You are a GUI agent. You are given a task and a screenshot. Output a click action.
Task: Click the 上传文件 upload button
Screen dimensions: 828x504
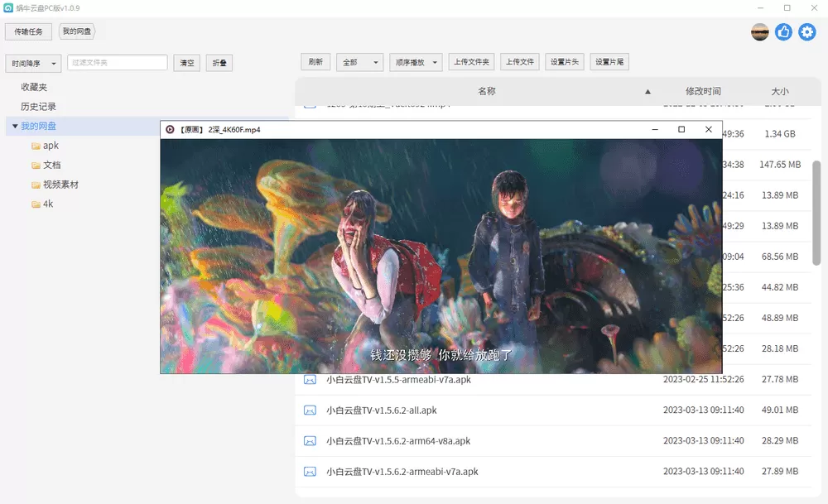pyautogui.click(x=519, y=61)
